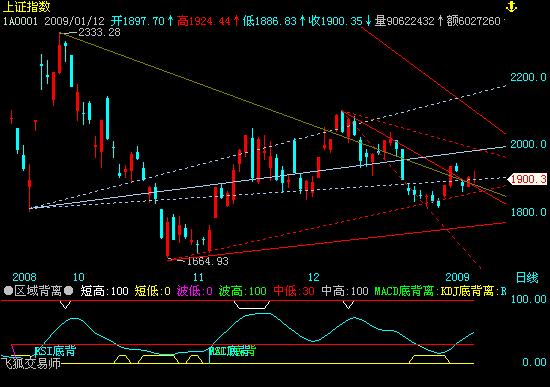
Task: Click the low price 低1886.83
Action: tap(269, 21)
